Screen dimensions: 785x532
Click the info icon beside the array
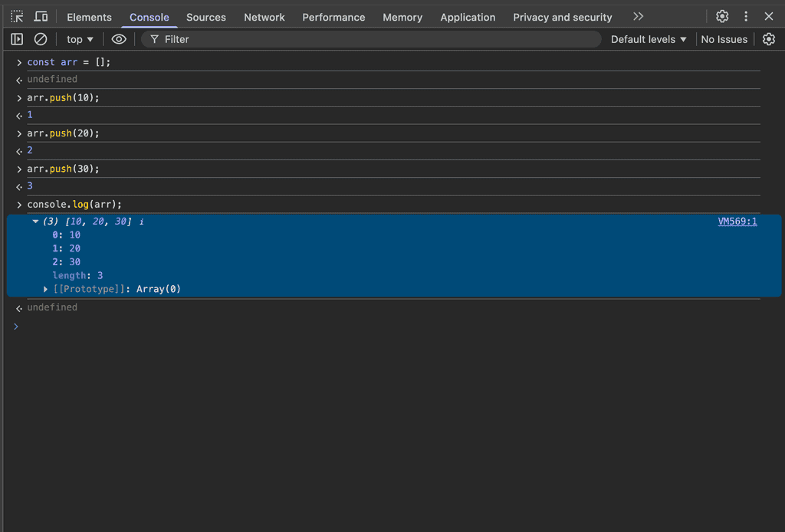tap(141, 222)
